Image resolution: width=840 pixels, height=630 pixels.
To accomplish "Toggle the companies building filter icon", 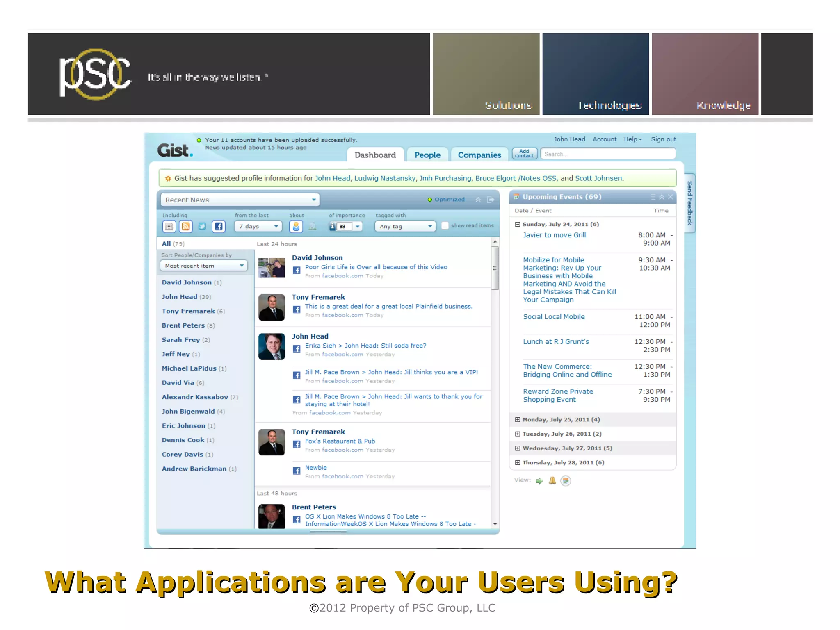I will coord(313,226).
